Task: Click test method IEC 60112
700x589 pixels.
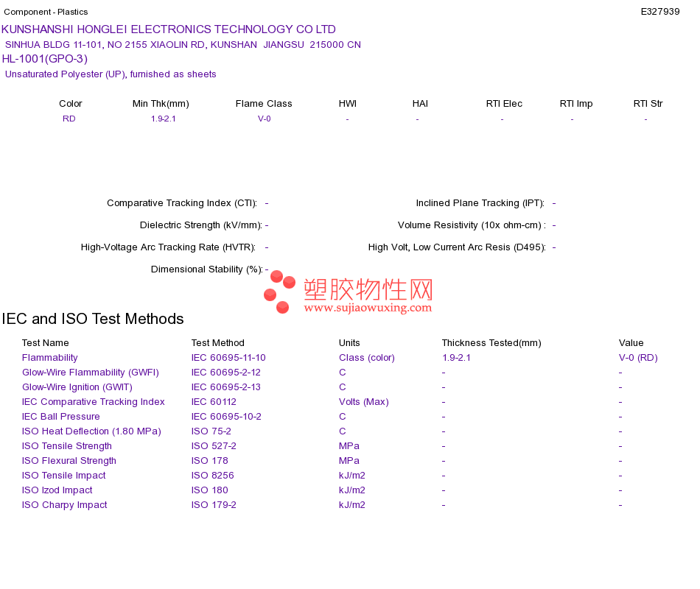Action: pyautogui.click(x=214, y=401)
